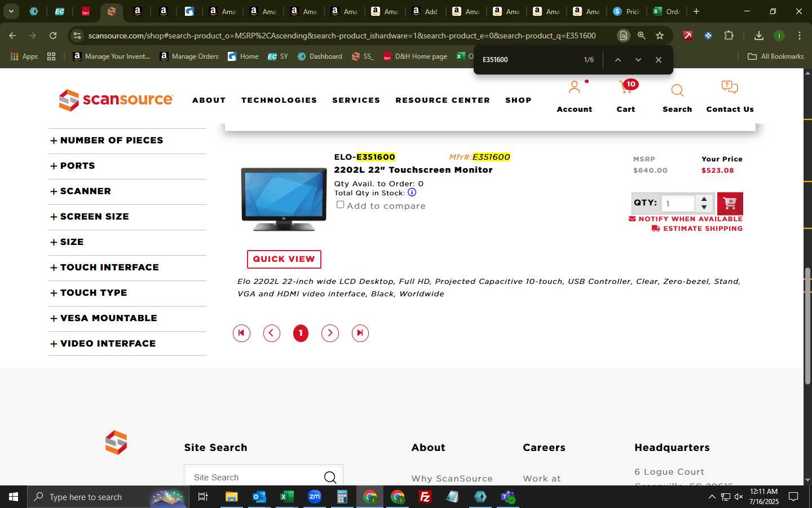The image size is (812, 508).
Task: Open browser zoom magnifier icon in address bar
Action: [641, 36]
